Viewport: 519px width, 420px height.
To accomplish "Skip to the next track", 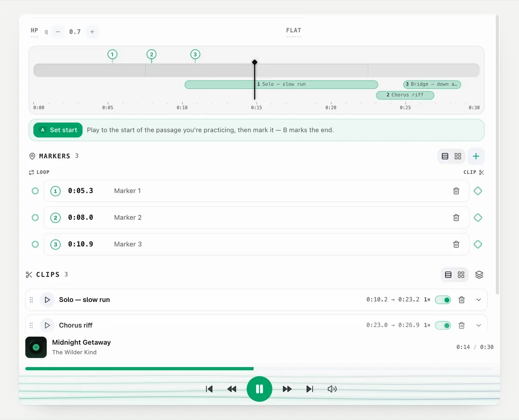I will click(x=310, y=389).
